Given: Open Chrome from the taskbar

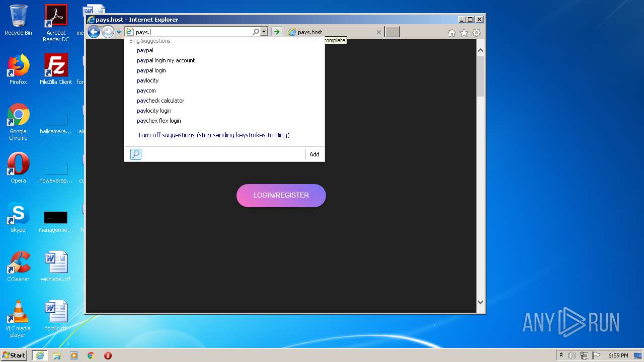Looking at the screenshot, I should pyautogui.click(x=91, y=355).
